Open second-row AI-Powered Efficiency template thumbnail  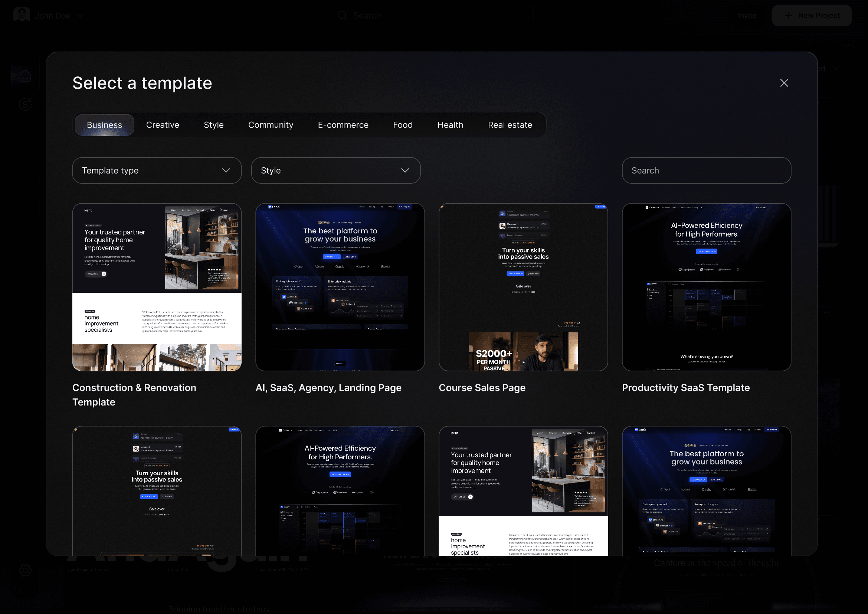340,491
